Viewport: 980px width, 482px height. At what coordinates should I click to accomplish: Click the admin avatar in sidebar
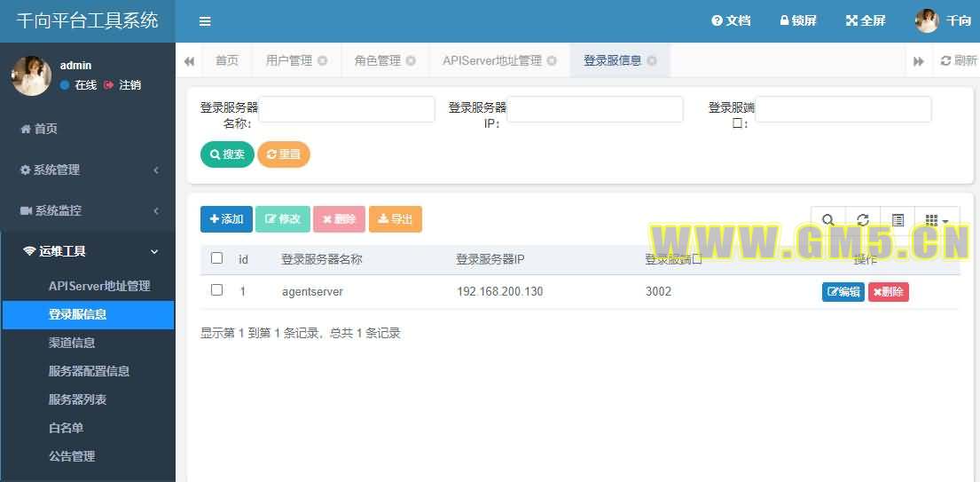[x=31, y=75]
